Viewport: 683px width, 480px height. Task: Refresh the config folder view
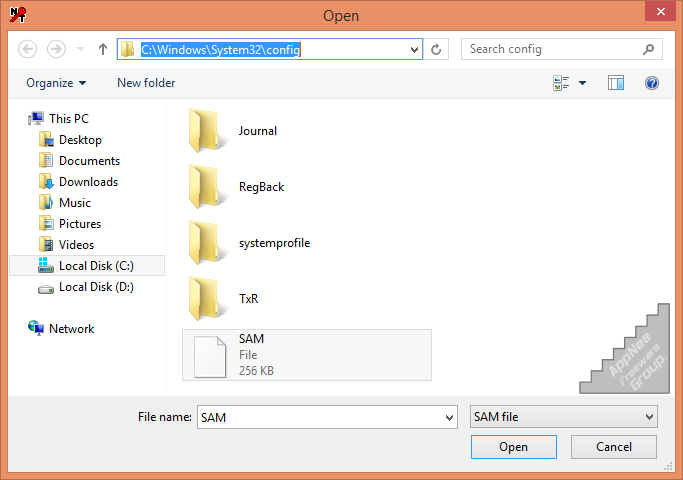[x=436, y=49]
